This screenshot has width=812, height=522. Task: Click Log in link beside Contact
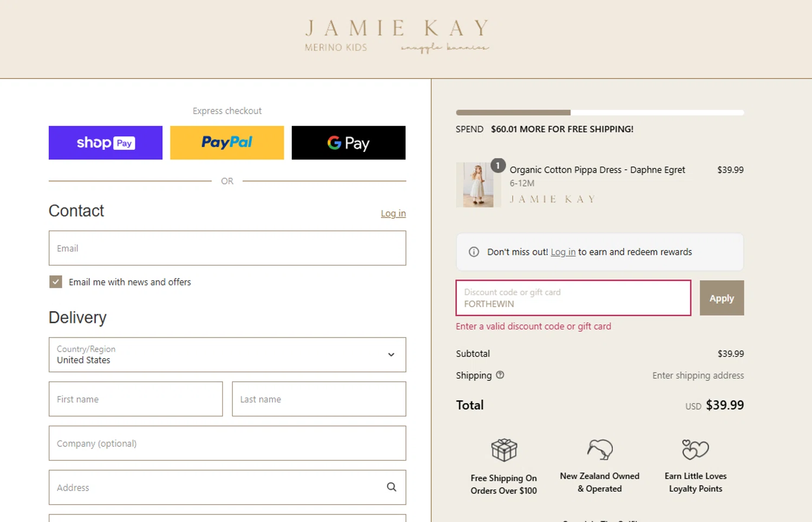click(393, 214)
